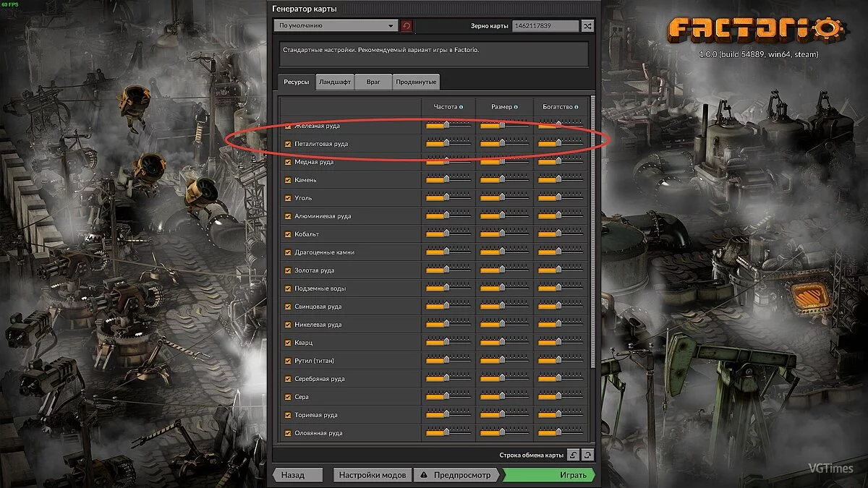The height and width of the screenshot is (488, 868).
Task: Randomize the map seed with shuffle icon
Action: click(587, 26)
